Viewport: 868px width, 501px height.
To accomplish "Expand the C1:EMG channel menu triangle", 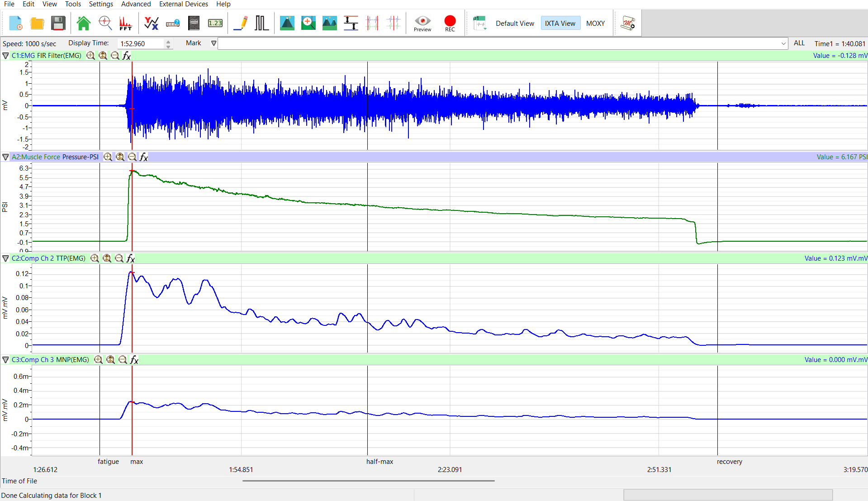I will point(5,56).
